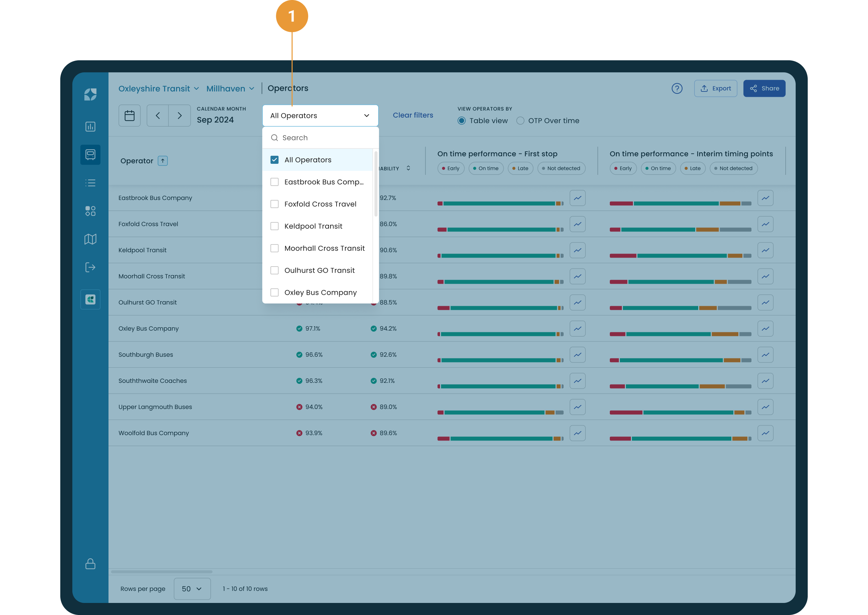This screenshot has width=868, height=615.
Task: Open the map view sidebar icon
Action: pyautogui.click(x=90, y=239)
